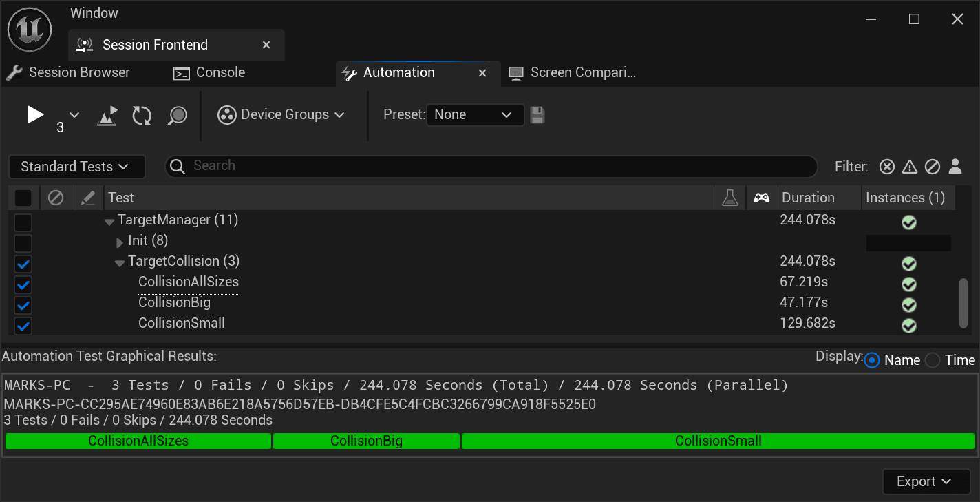Collapse the TargetCollision (3) tree node
Image resolution: width=980 pixels, height=502 pixels.
point(120,263)
